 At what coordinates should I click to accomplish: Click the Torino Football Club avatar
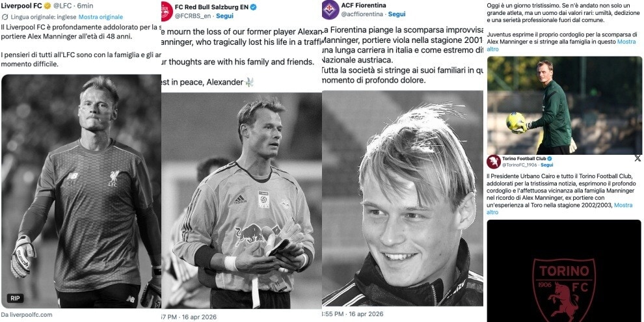click(x=493, y=162)
